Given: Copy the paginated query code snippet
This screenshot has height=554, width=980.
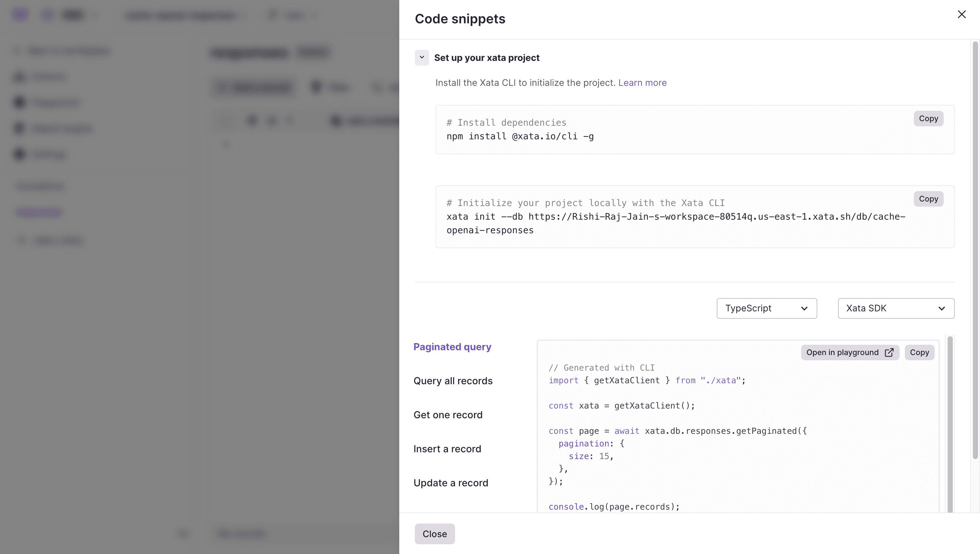Looking at the screenshot, I should click(x=919, y=352).
